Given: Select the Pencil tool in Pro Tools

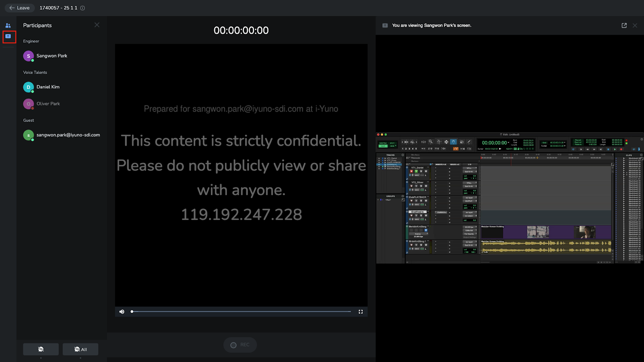Looking at the screenshot, I should coord(469,142).
